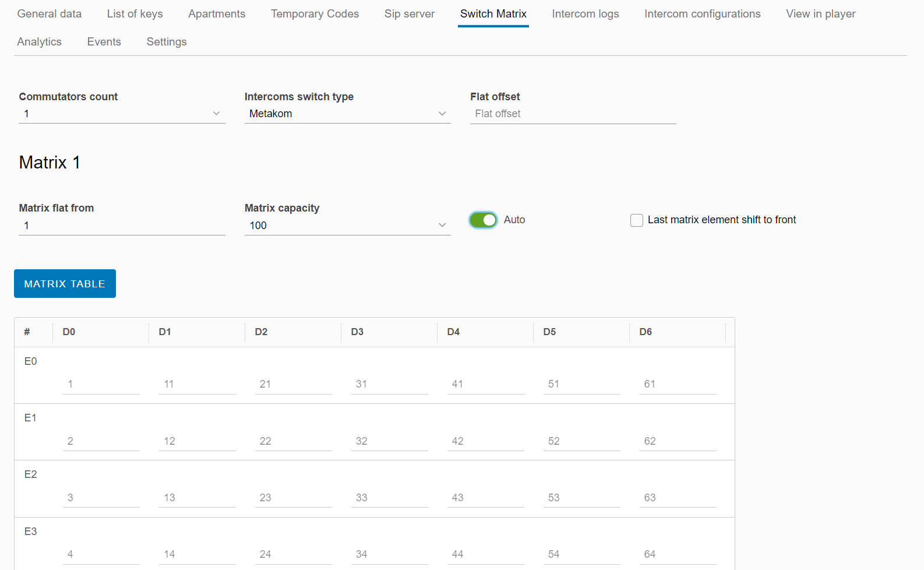Open the List of keys tab
The height and width of the screenshot is (570, 924).
click(x=135, y=14)
